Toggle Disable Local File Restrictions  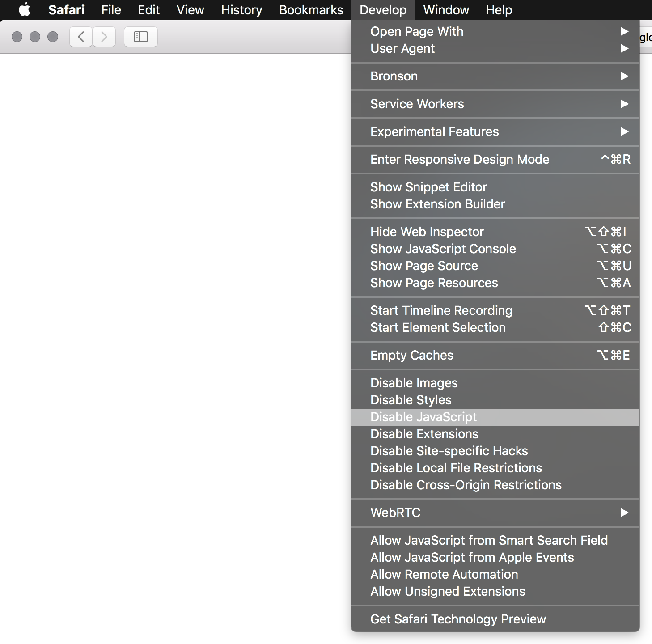pyautogui.click(x=495, y=468)
